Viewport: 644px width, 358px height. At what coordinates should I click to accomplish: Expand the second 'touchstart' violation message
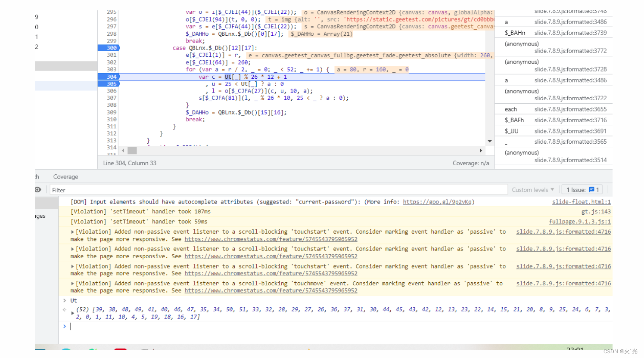tap(73, 249)
